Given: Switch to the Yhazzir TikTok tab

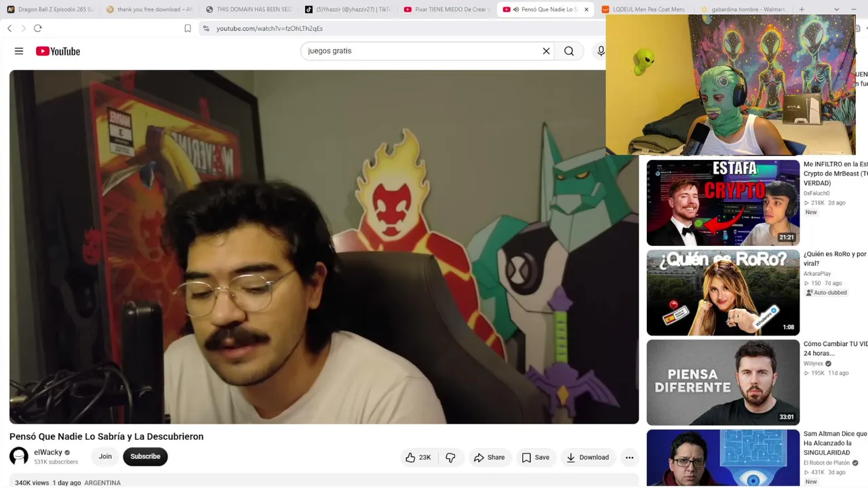Looking at the screenshot, I should click(347, 9).
